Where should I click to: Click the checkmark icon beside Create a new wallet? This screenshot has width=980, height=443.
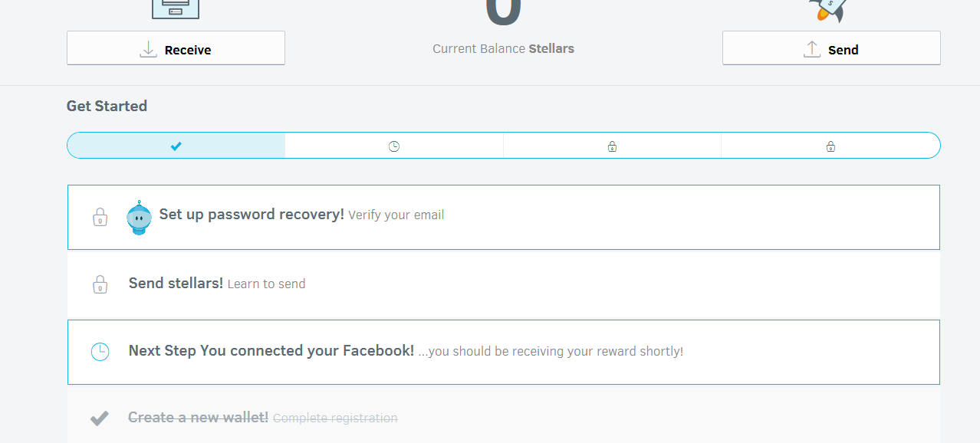pos(100,418)
